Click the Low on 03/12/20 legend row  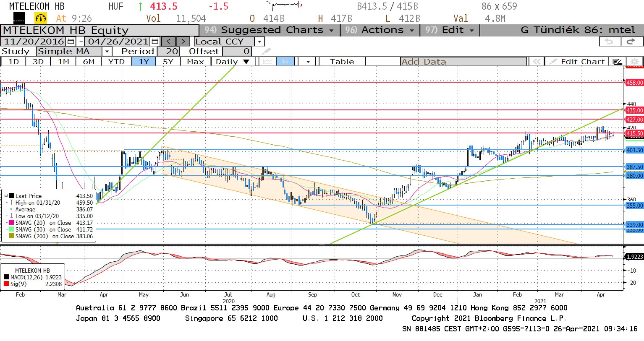[51, 216]
